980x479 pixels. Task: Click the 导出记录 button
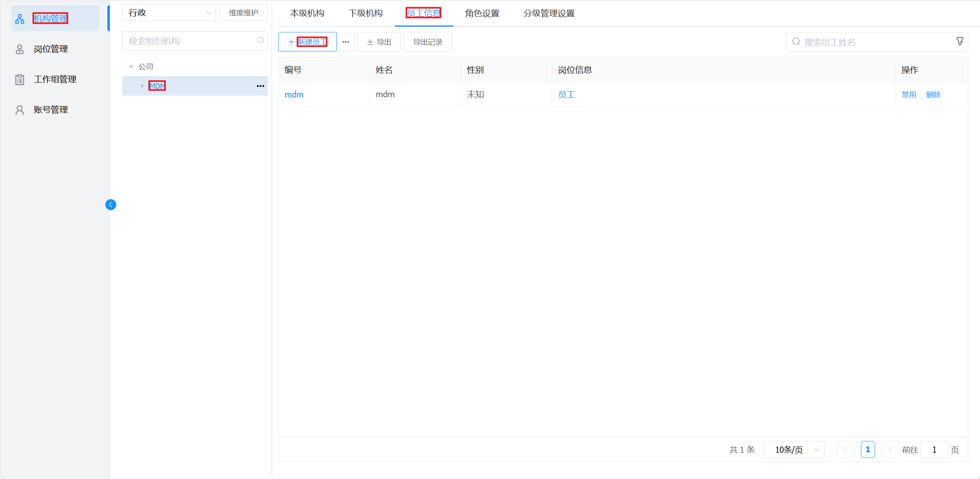[x=427, y=42]
